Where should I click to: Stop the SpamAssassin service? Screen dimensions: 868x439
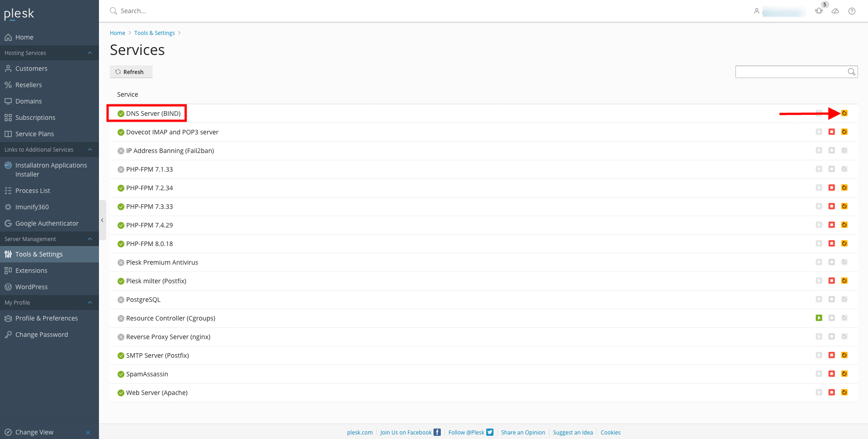coord(832,374)
